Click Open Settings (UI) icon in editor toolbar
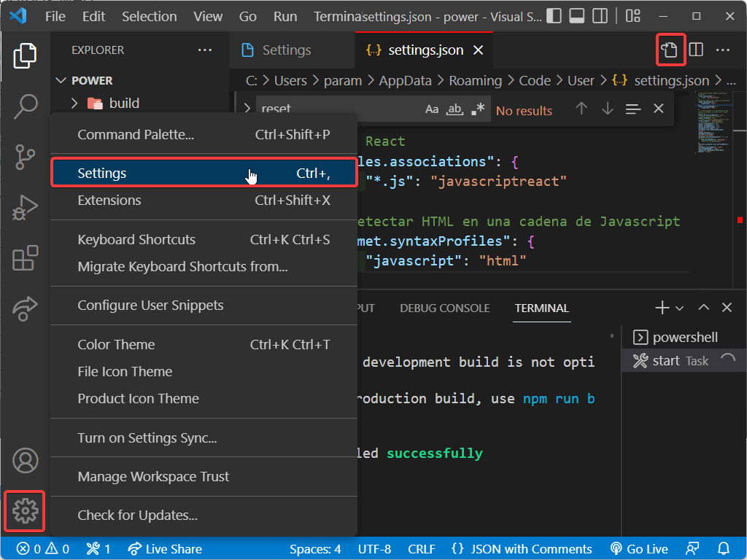Image resolution: width=747 pixels, height=560 pixels. pyautogui.click(x=670, y=50)
